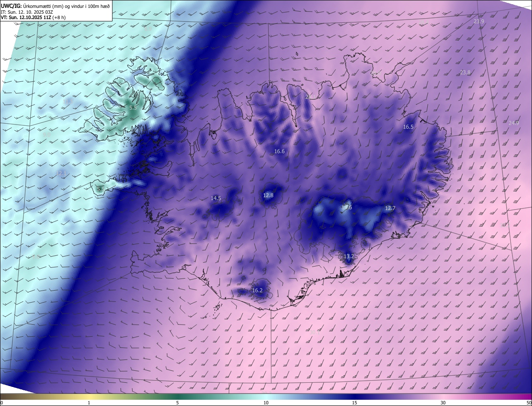The height and width of the screenshot is (406, 532).
Task: Click the valid time "VT: Sun. 12.10.2025 11Z (+8 h)"
Action: [x=33, y=17]
